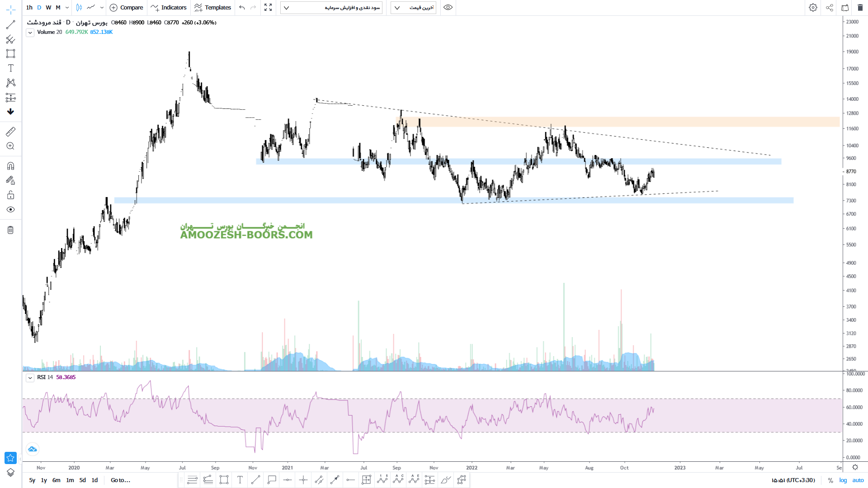The height and width of the screenshot is (488, 868).
Task: Collapse the Volume indicator legend chevron
Action: (x=30, y=33)
